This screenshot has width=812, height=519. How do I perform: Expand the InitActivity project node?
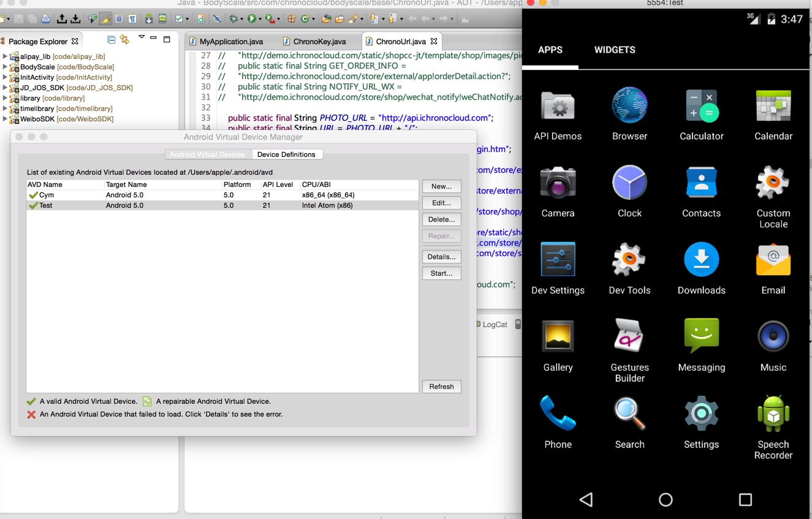(x=5, y=77)
